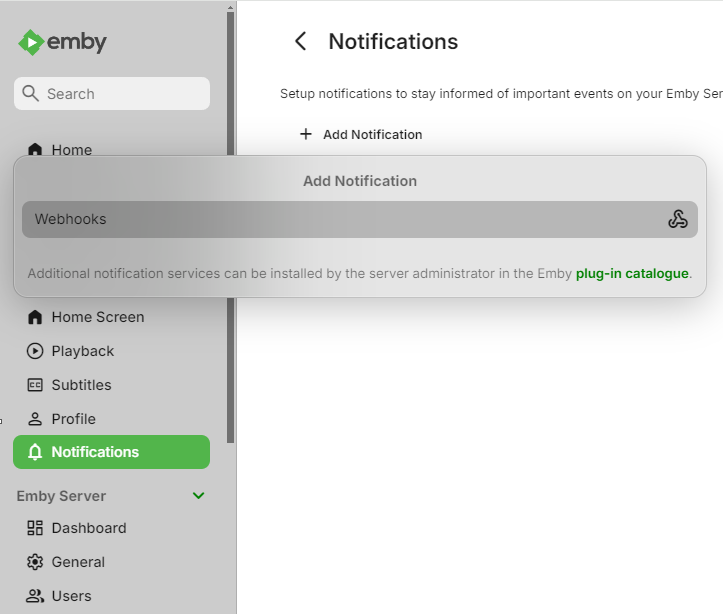The height and width of the screenshot is (614, 723).
Task: Open the Notifications sidebar item
Action: coord(111,452)
